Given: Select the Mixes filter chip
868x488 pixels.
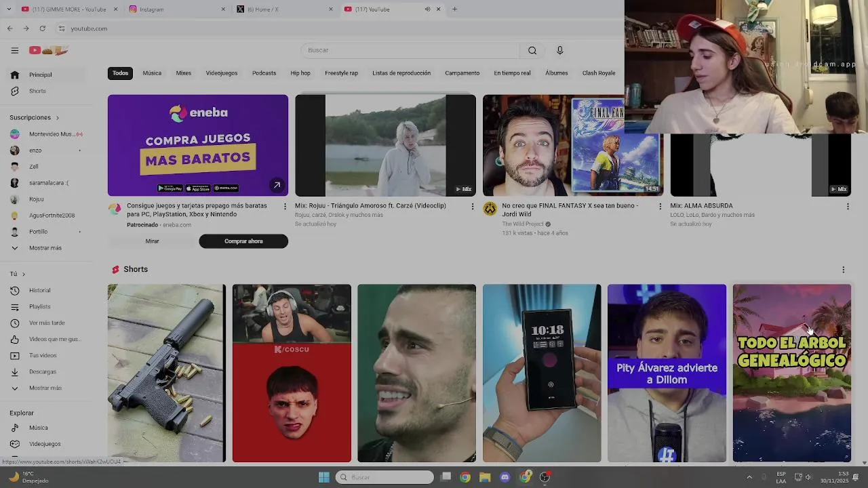Looking at the screenshot, I should click(184, 73).
